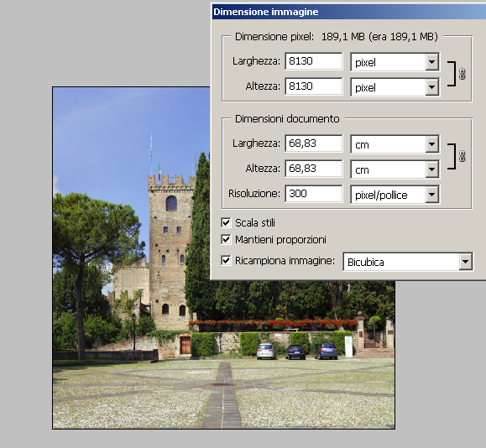
Task: Click the Dimensioni documento group label
Action: [x=287, y=119]
